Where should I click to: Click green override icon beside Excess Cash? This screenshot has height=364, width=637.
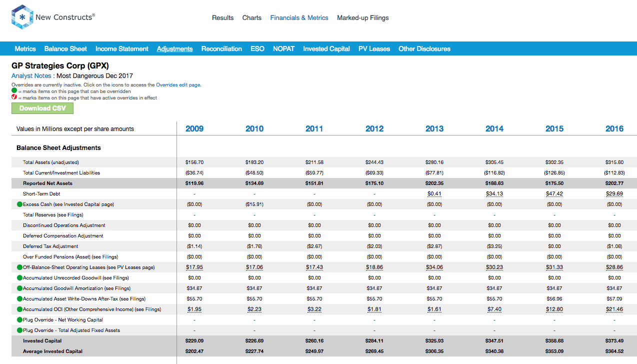tap(20, 204)
